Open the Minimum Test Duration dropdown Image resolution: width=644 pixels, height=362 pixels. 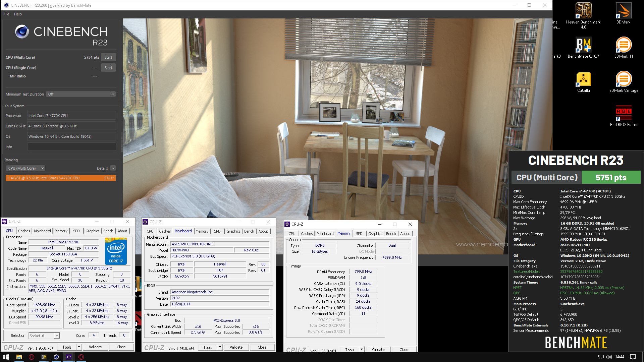click(x=81, y=94)
